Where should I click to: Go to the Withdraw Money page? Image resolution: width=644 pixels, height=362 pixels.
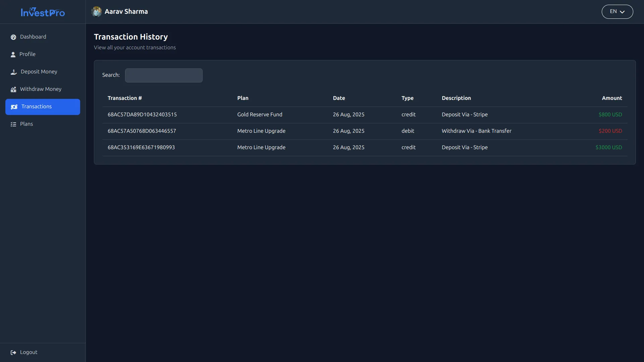pos(41,89)
